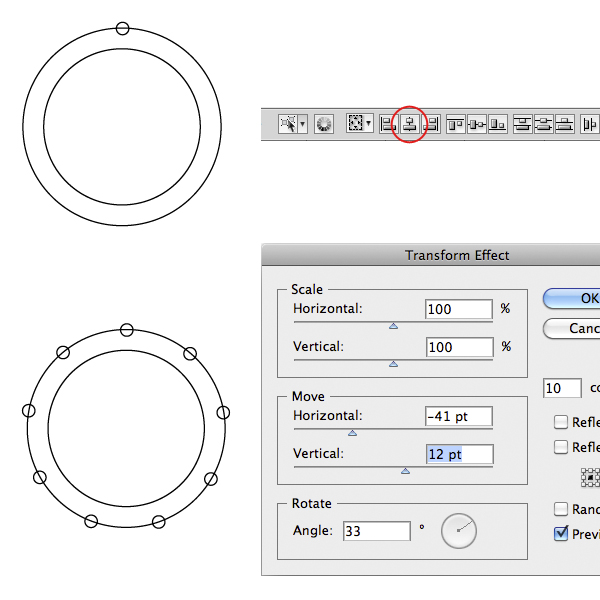Click the Horizontal Align Center icon
The image size is (600, 600).
(410, 124)
